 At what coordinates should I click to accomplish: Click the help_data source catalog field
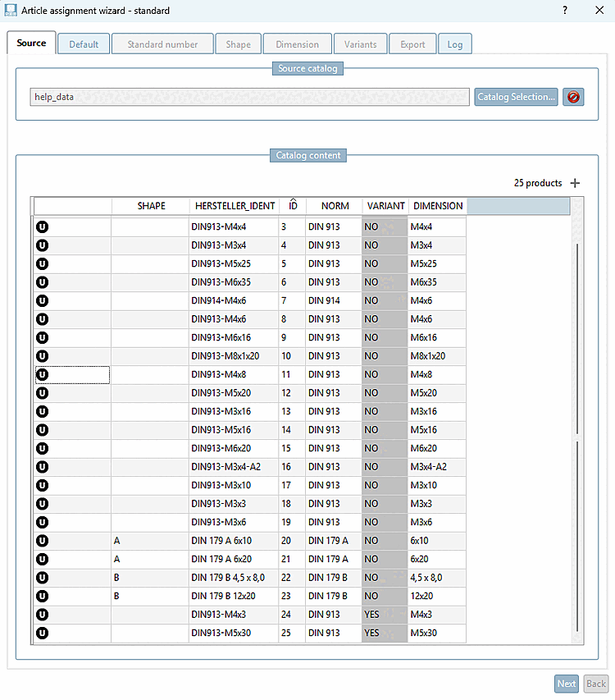[x=250, y=97]
